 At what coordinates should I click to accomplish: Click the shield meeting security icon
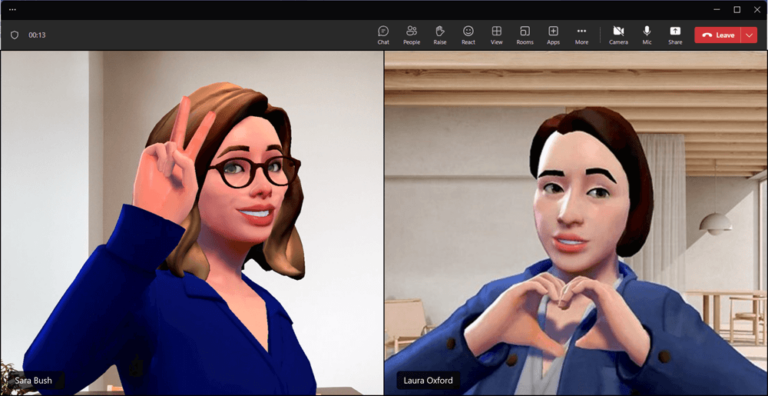pos(15,35)
